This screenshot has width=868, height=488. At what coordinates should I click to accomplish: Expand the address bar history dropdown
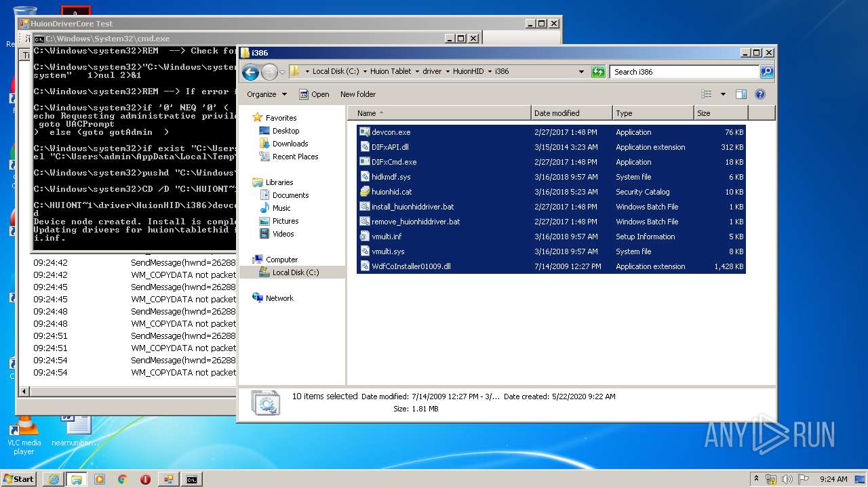point(581,72)
